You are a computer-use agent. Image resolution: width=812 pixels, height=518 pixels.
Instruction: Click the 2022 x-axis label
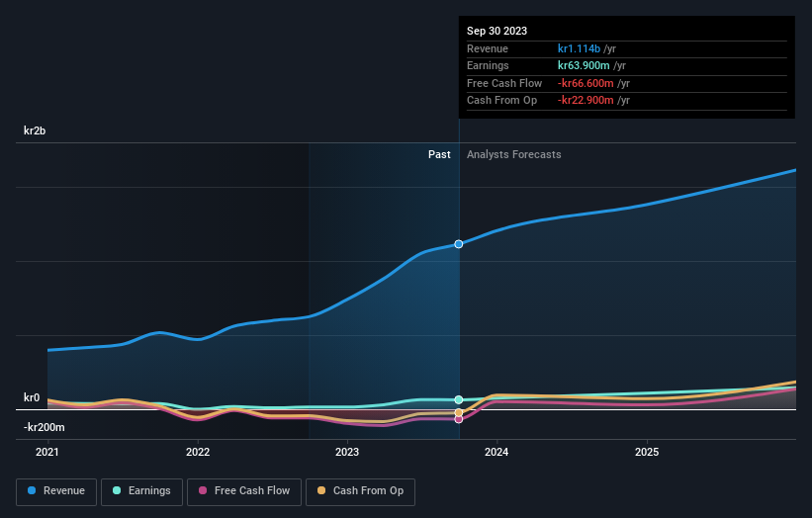[x=198, y=452]
